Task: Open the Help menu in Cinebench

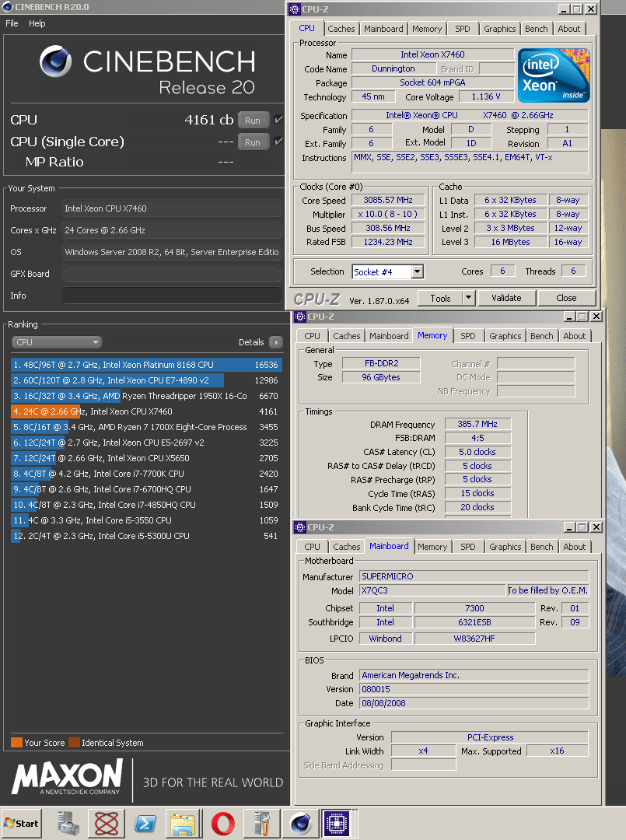Action: (x=37, y=23)
